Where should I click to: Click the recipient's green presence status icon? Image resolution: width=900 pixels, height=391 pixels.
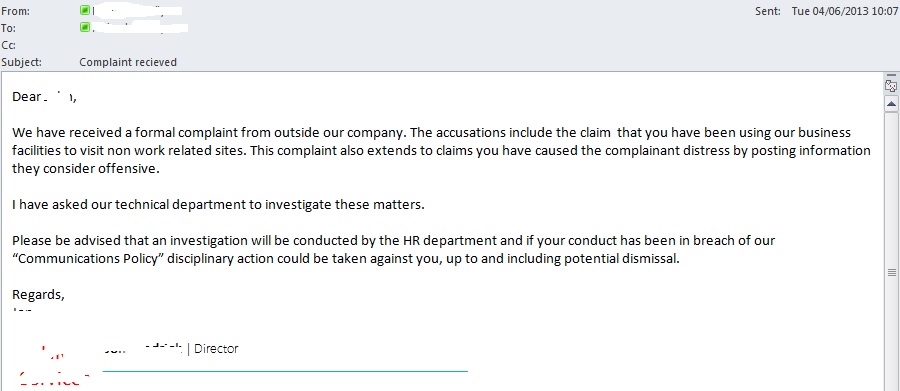pyautogui.click(x=85, y=27)
